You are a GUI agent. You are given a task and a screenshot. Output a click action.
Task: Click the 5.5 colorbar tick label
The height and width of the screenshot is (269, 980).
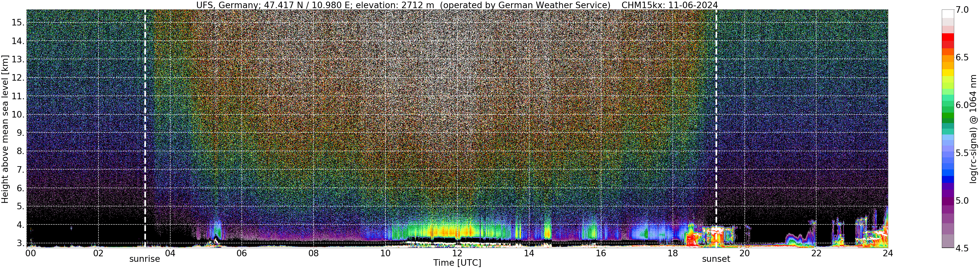coord(962,153)
